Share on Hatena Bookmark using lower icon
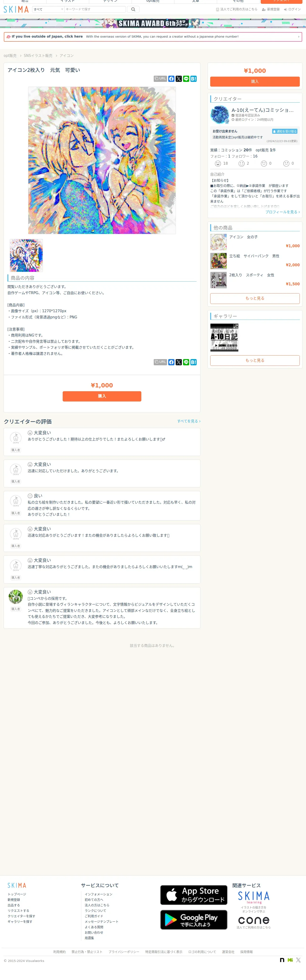This screenshot has width=306, height=980. click(x=194, y=362)
